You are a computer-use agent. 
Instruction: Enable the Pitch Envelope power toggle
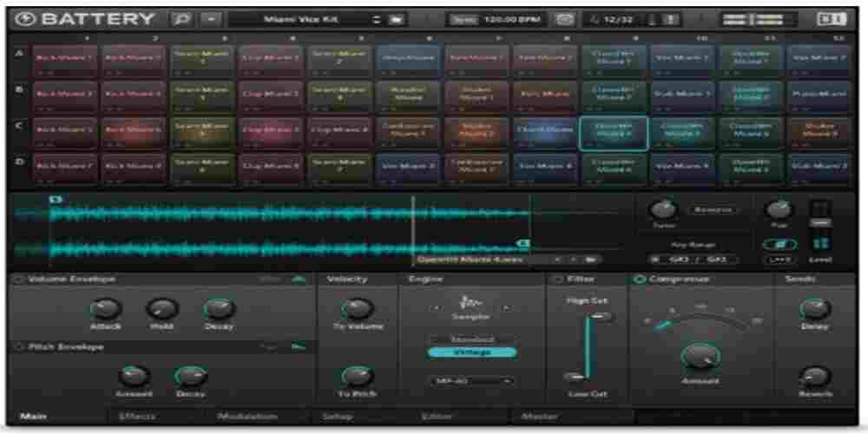pos(18,347)
